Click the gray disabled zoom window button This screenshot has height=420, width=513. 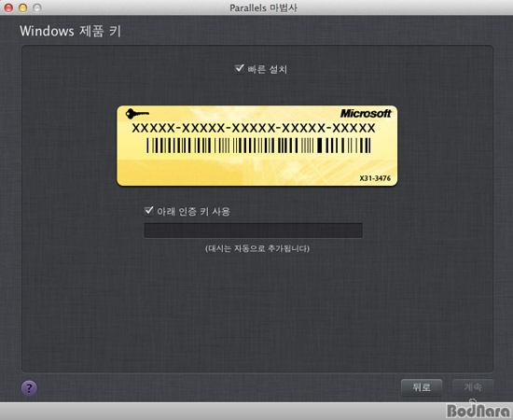point(37,7)
